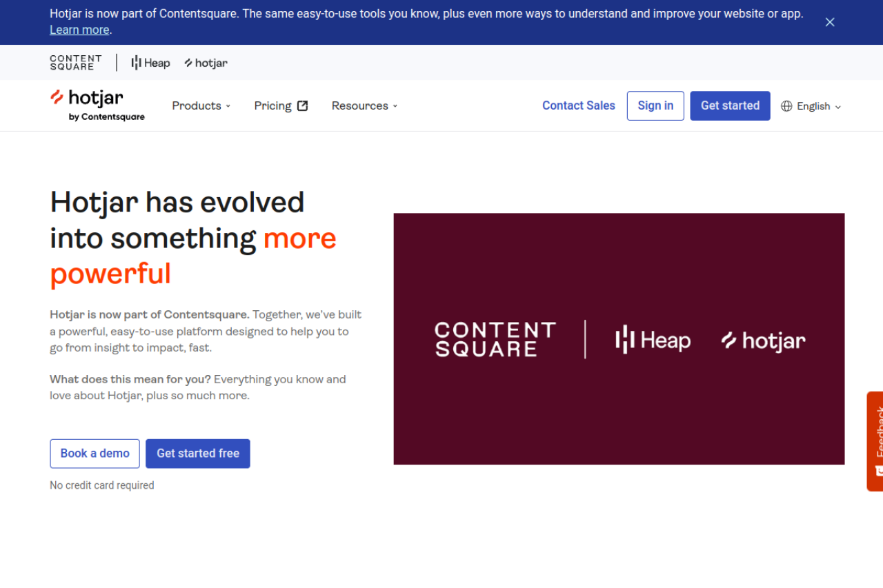
Task: Expand the Products dropdown
Action: tap(201, 105)
